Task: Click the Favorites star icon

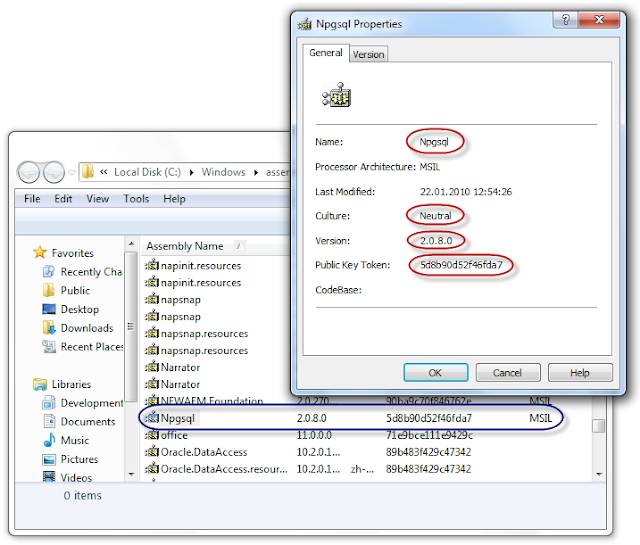Action: click(40, 252)
